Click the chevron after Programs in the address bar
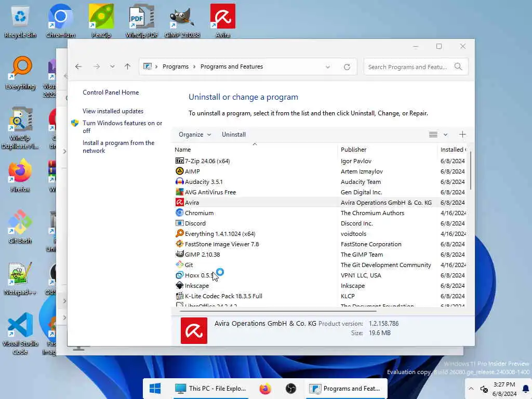The image size is (532, 399). click(194, 66)
